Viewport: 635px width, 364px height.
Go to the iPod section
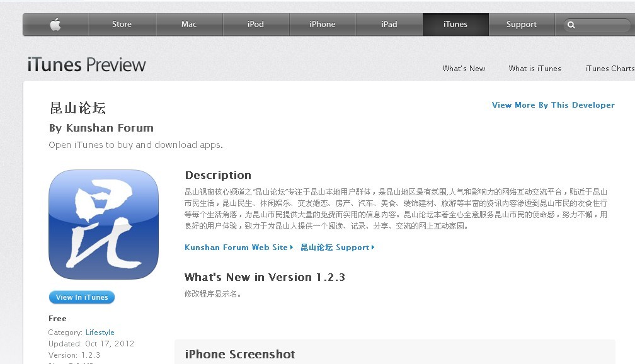[x=256, y=25]
